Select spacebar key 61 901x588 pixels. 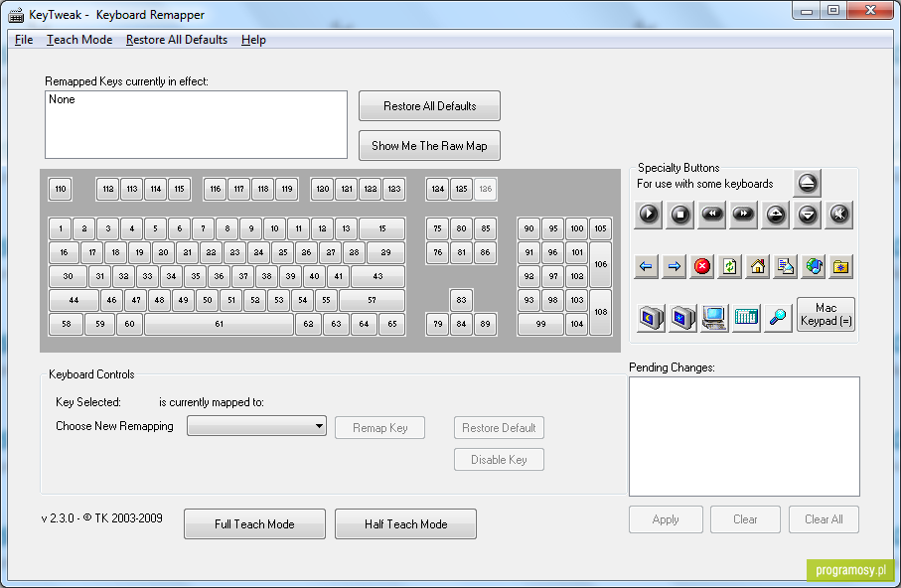[219, 324]
